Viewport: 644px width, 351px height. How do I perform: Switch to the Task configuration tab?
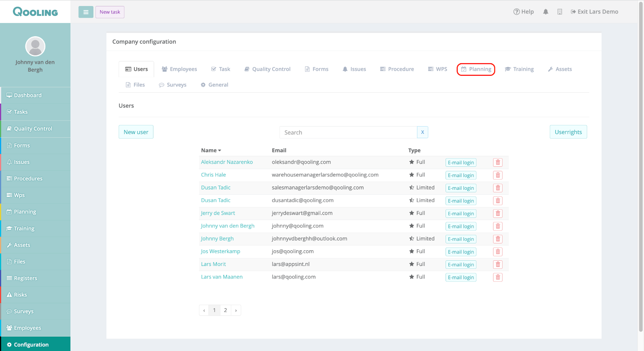(221, 69)
